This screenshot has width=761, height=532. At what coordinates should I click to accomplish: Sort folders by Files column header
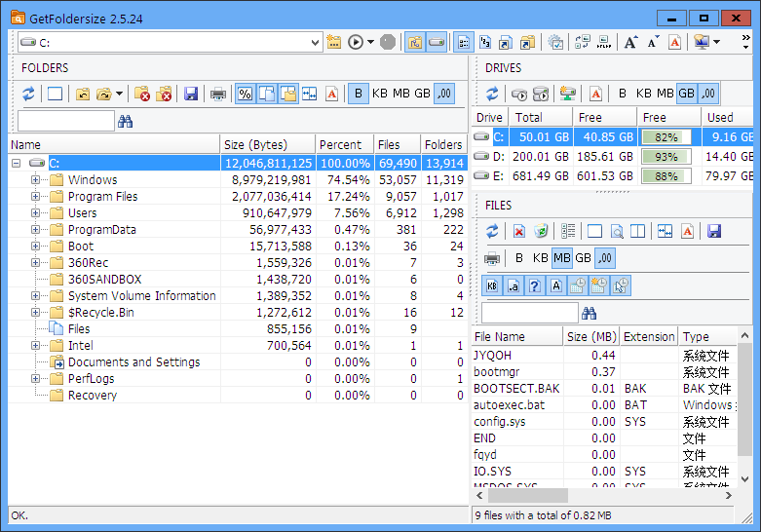pyautogui.click(x=398, y=144)
